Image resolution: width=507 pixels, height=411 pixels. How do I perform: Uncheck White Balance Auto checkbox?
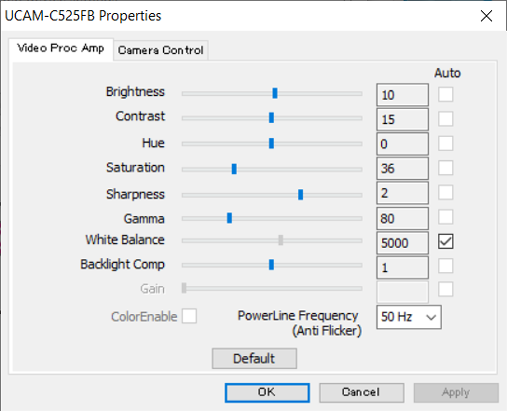pyautogui.click(x=446, y=241)
